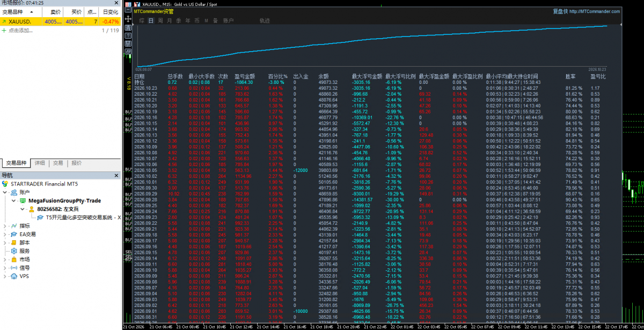Expand the EA交易 node
The height and width of the screenshot is (330, 644).
(x=5, y=234)
